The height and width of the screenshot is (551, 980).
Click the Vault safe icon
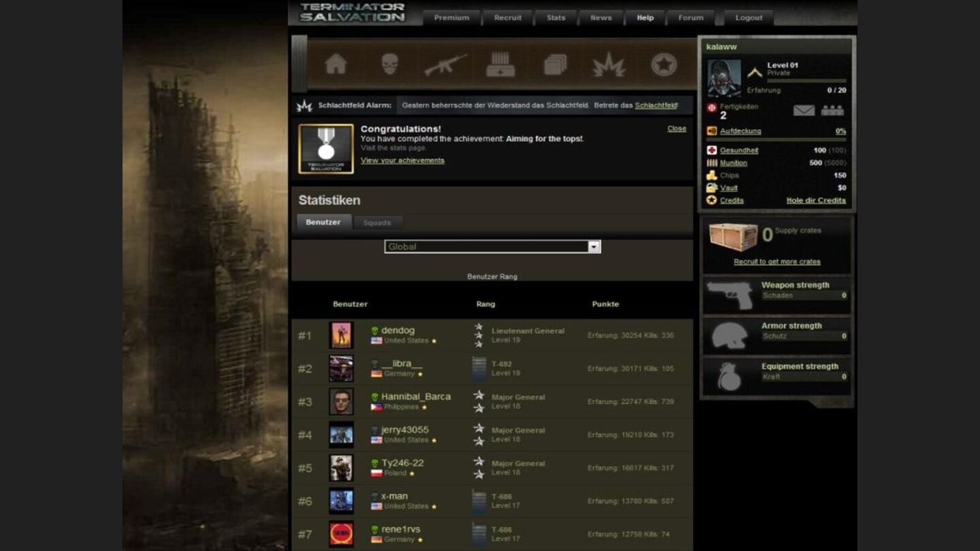pyautogui.click(x=712, y=188)
